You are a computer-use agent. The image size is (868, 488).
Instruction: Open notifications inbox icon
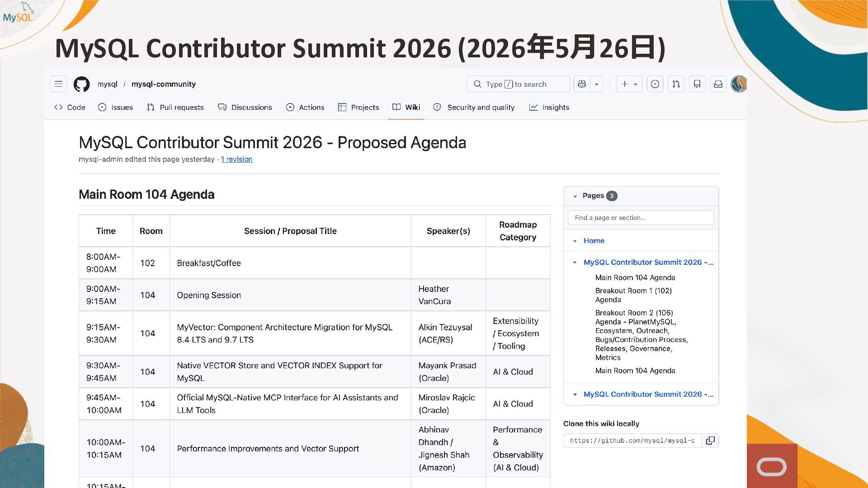(718, 84)
